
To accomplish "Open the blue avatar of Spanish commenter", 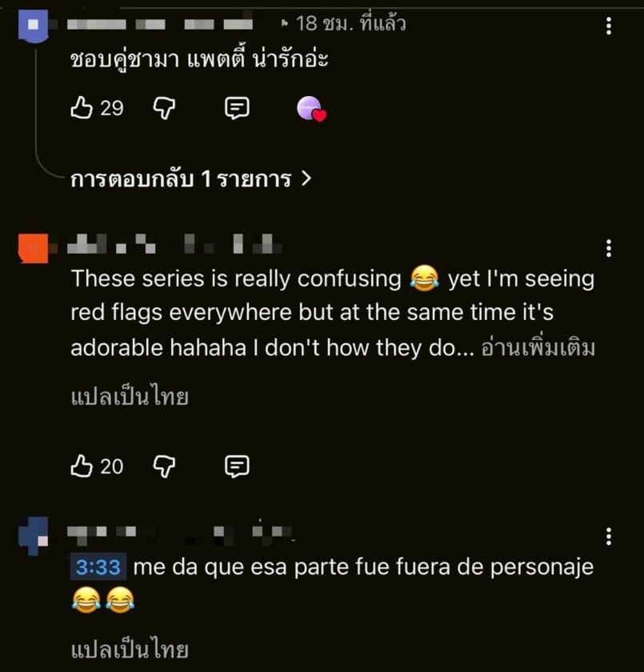I will [34, 536].
